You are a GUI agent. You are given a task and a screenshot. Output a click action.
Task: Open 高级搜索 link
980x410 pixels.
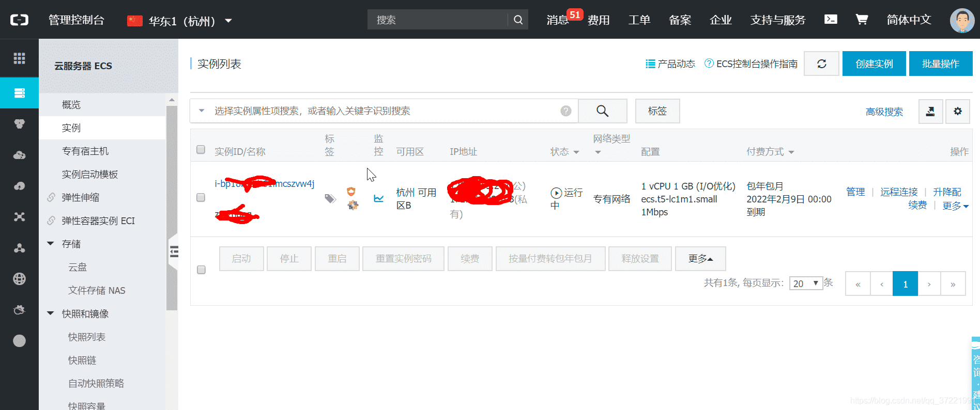pos(884,112)
